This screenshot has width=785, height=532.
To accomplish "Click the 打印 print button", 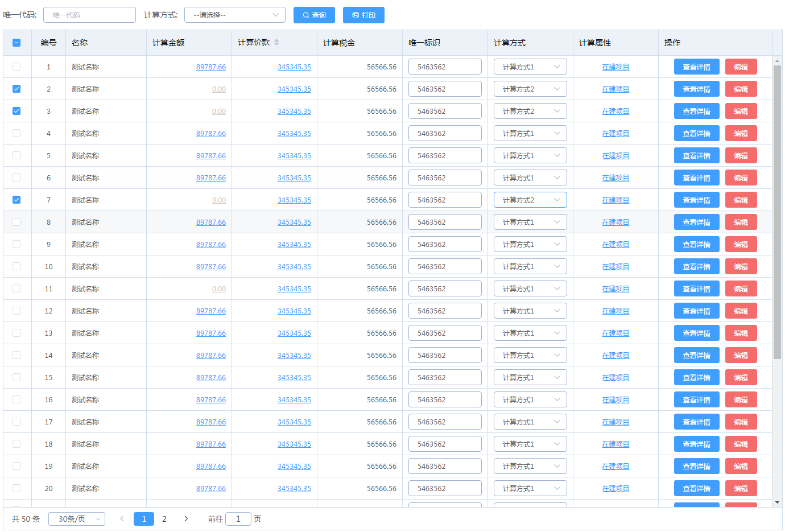I will [x=363, y=15].
